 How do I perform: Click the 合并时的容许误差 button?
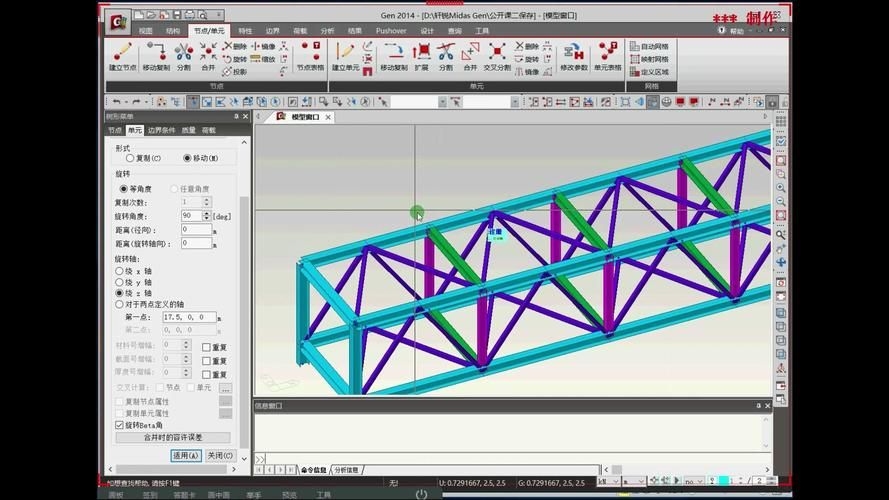pos(173,438)
